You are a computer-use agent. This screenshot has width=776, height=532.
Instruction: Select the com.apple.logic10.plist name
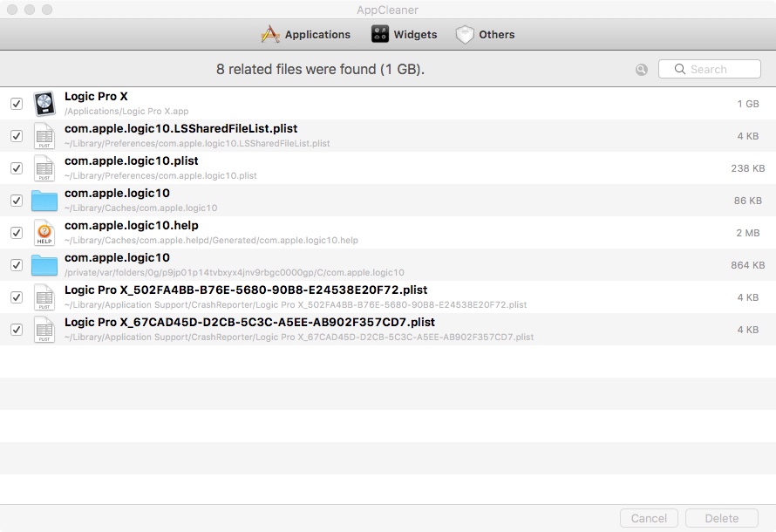131,160
